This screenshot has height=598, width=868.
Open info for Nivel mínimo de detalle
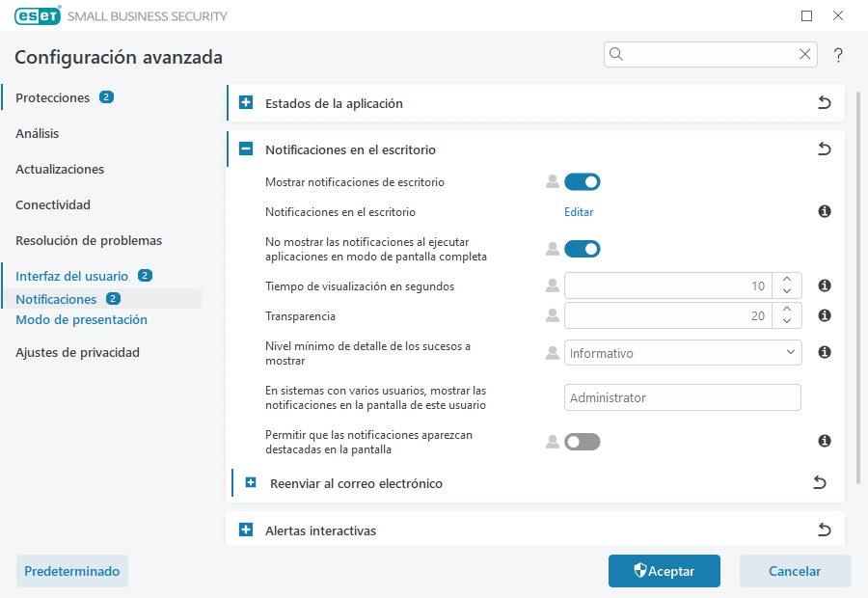point(824,352)
